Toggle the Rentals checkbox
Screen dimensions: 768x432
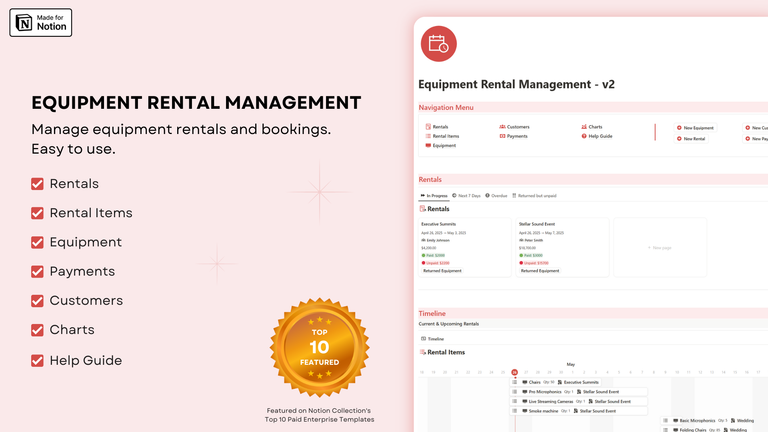[x=38, y=184]
